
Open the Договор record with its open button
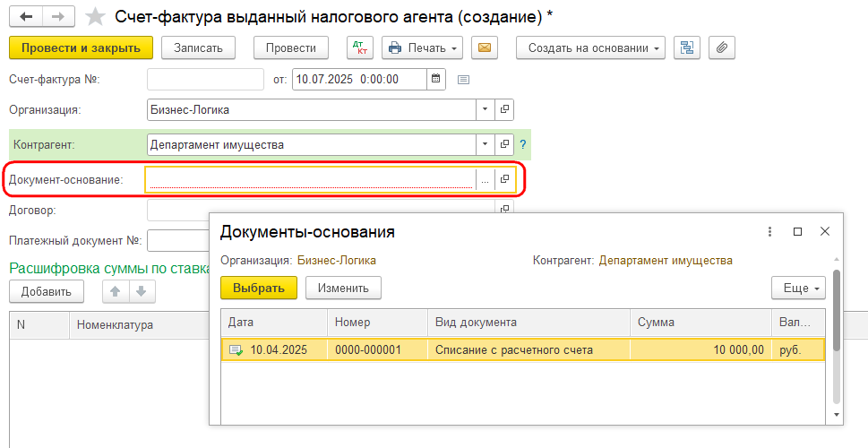coord(504,209)
